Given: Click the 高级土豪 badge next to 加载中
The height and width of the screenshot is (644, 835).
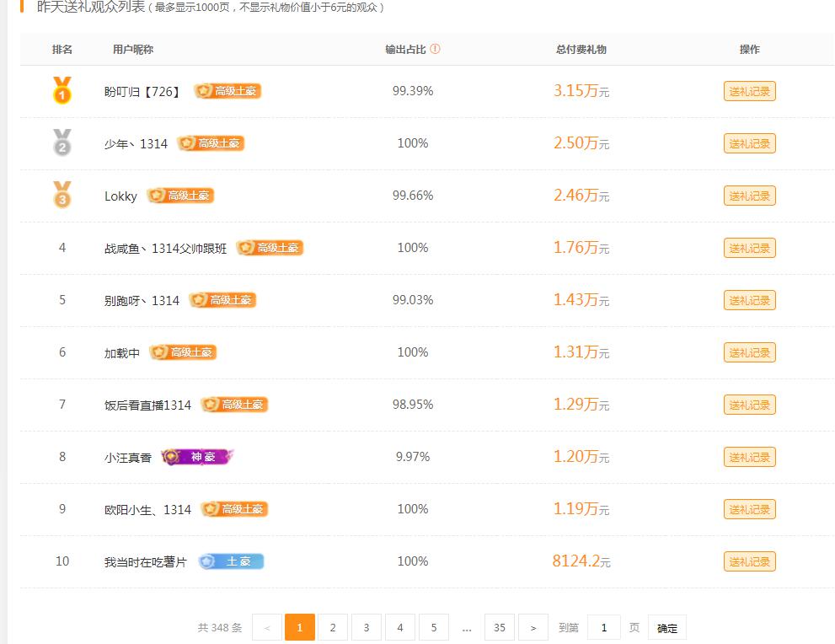Looking at the screenshot, I should pos(183,352).
